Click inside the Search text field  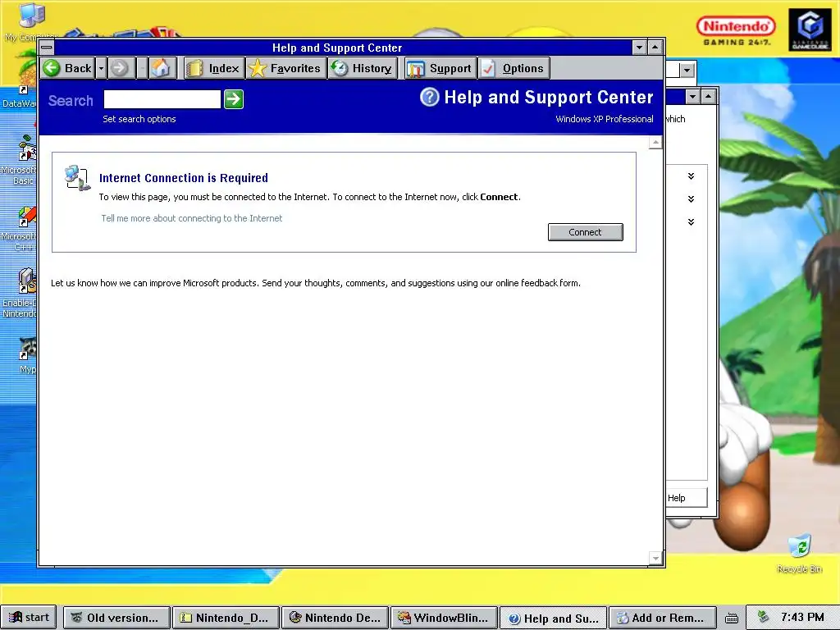pyautogui.click(x=162, y=99)
